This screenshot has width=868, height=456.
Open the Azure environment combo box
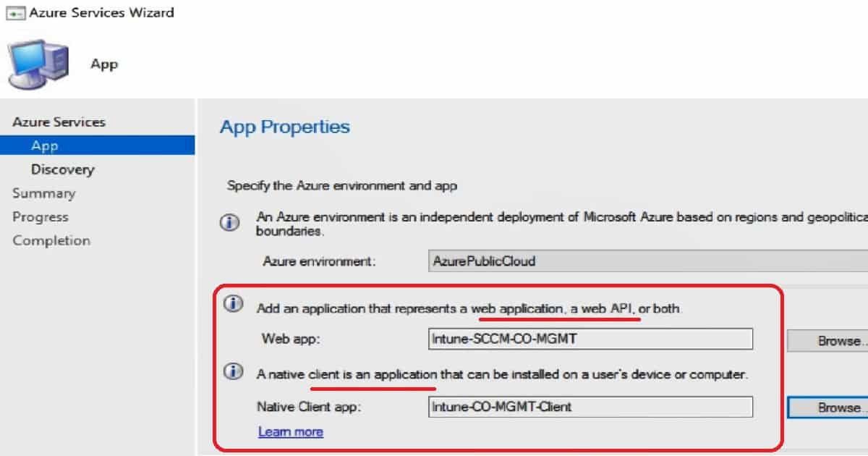click(648, 261)
